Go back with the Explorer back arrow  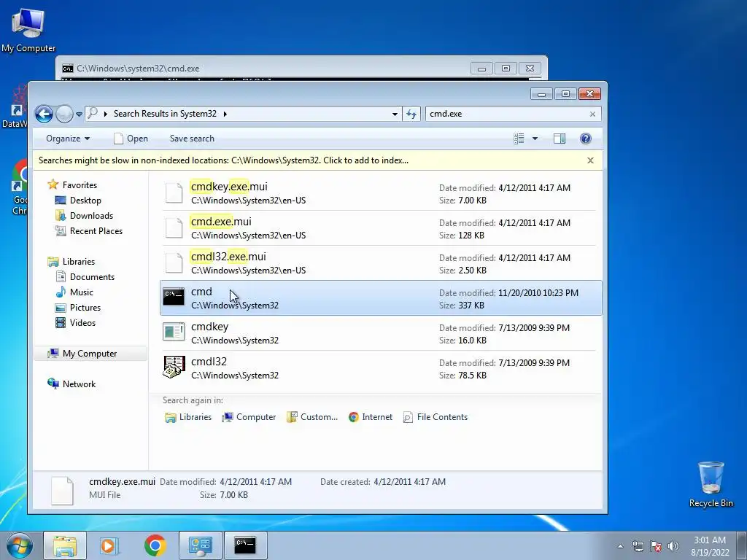44,114
